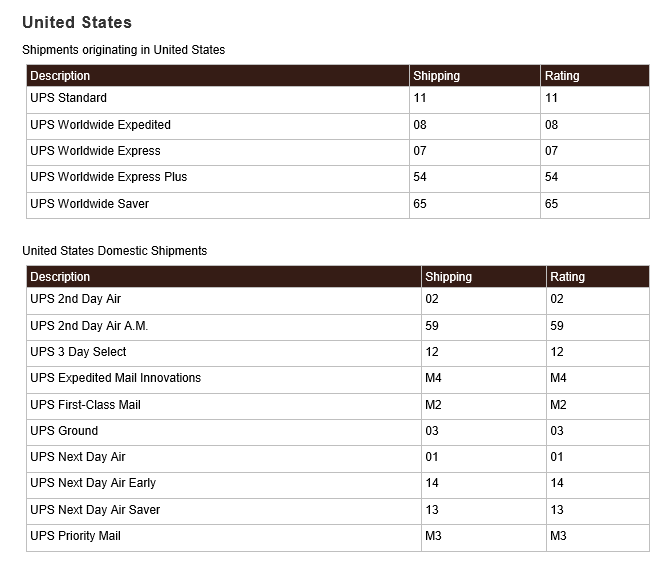
Task: Click the first table's Description header
Action: pos(60,76)
